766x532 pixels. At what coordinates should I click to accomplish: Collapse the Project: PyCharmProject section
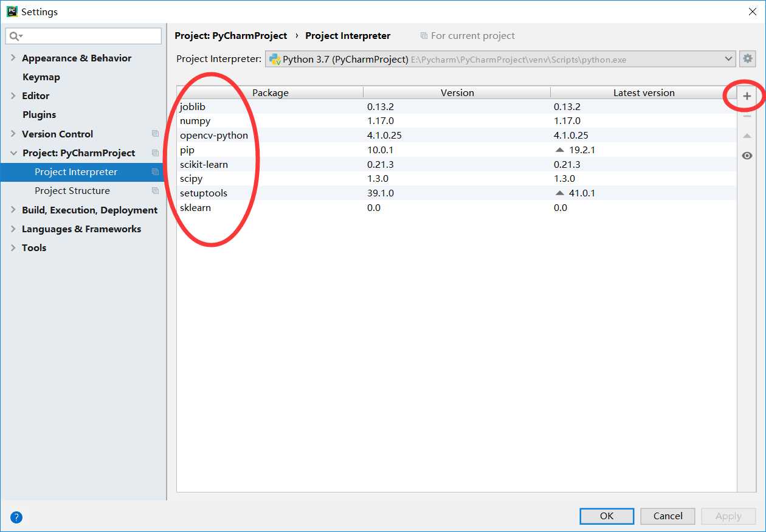tap(13, 153)
